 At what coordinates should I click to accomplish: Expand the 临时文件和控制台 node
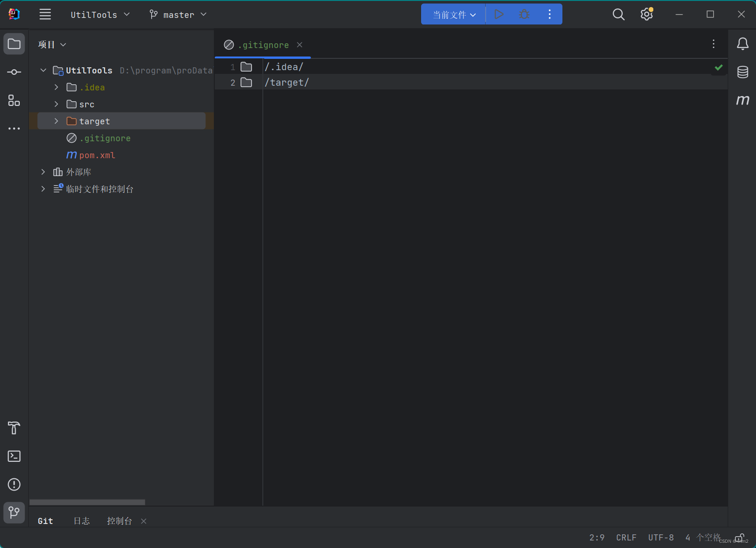[43, 189]
